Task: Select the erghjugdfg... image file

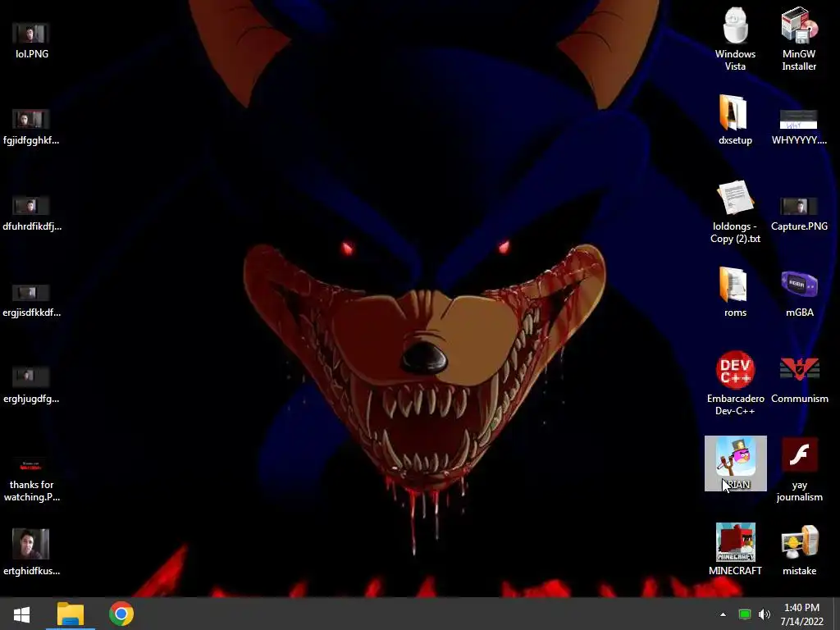Action: tap(31, 386)
